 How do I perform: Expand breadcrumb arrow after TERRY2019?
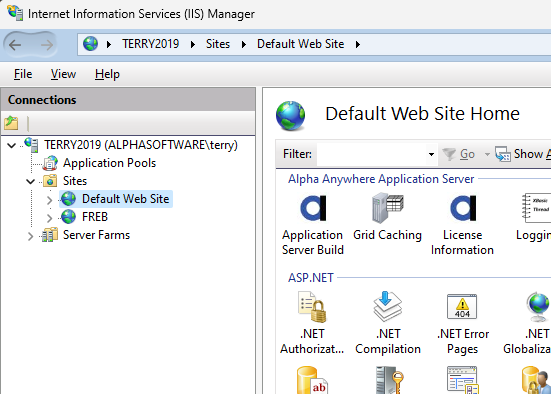point(193,44)
